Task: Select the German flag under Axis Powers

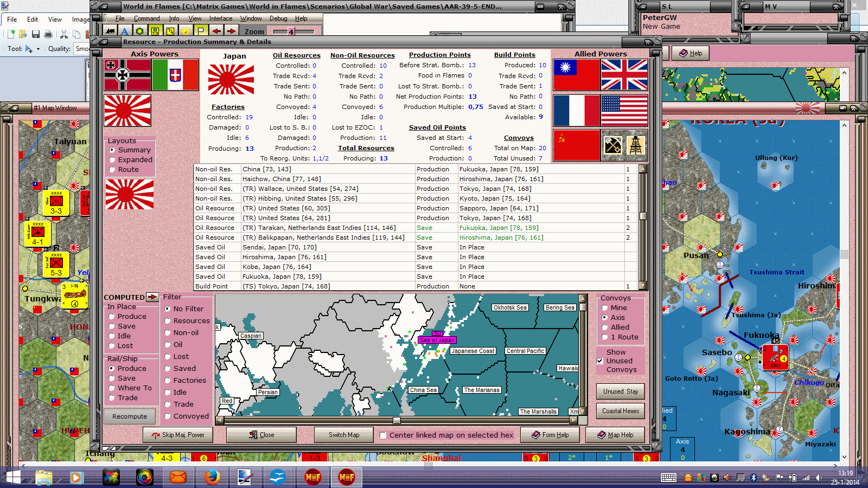Action: 127,75
